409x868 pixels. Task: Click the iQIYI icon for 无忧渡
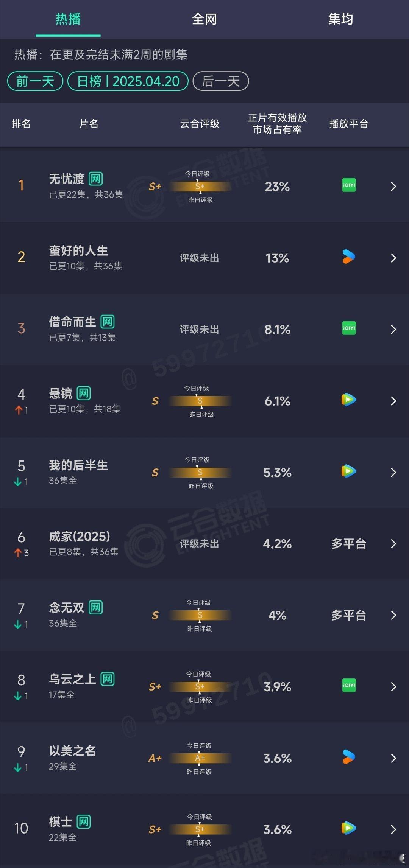[349, 185]
